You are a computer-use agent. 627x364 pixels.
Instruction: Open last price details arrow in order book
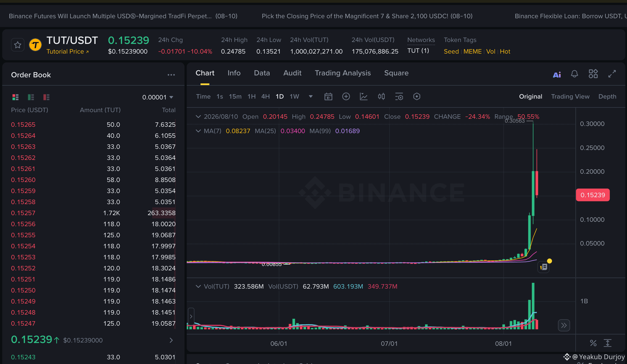coord(171,340)
